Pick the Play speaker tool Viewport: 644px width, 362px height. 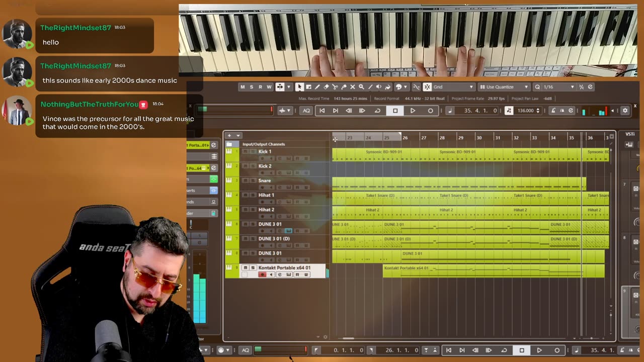coord(379,87)
